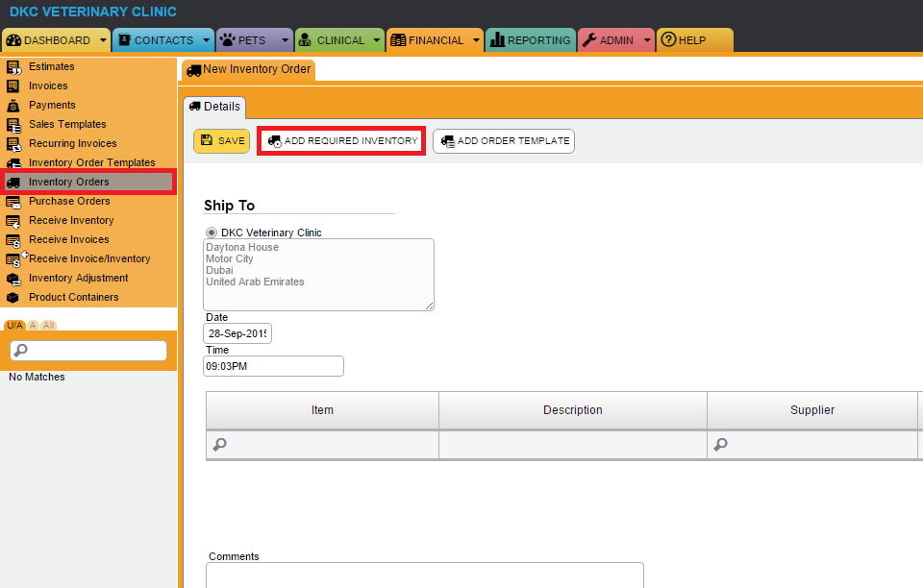This screenshot has height=588, width=923.
Task: Click the Admin wrench icon
Action: (589, 40)
